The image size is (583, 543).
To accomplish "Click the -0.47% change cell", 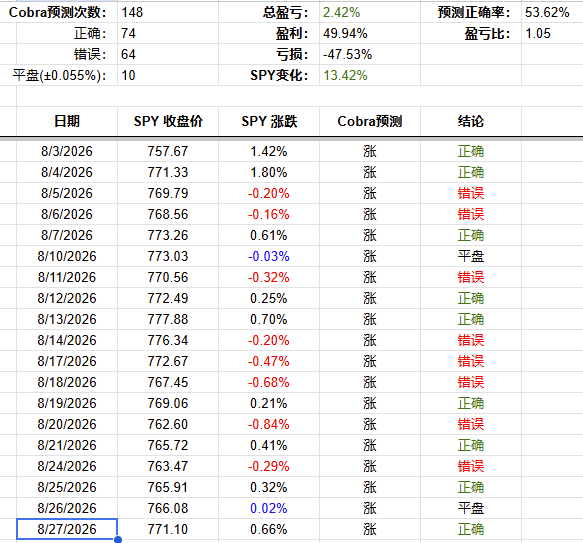I will 269,361.
